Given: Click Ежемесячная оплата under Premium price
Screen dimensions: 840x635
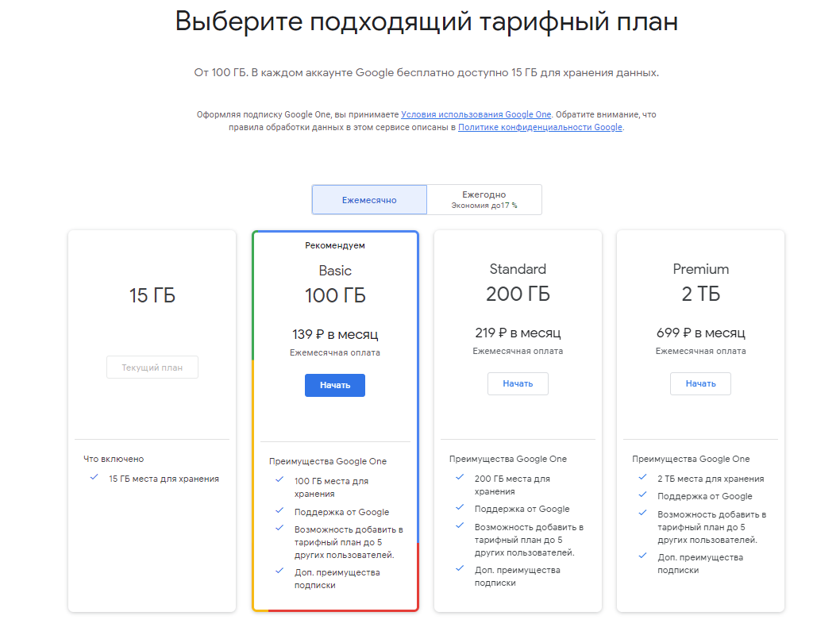Looking at the screenshot, I should [700, 351].
